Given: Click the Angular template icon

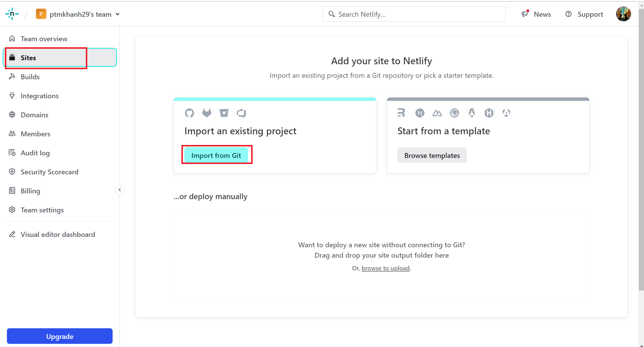Looking at the screenshot, I should click(506, 113).
